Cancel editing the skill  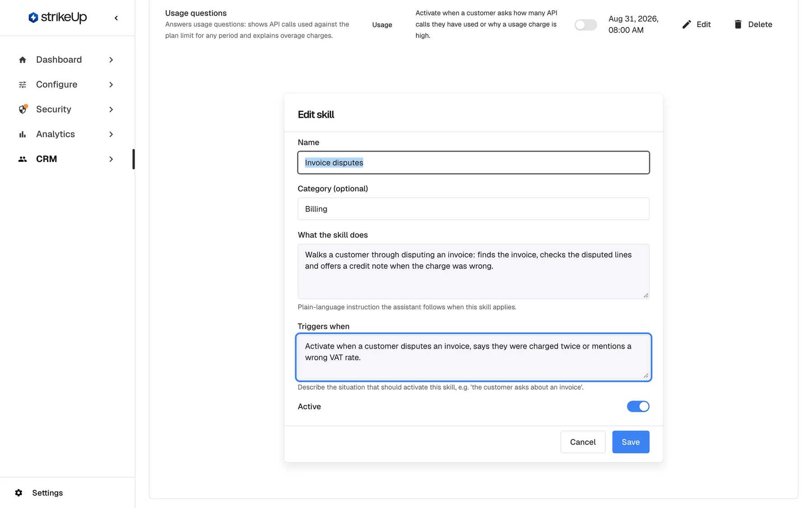[x=583, y=442]
